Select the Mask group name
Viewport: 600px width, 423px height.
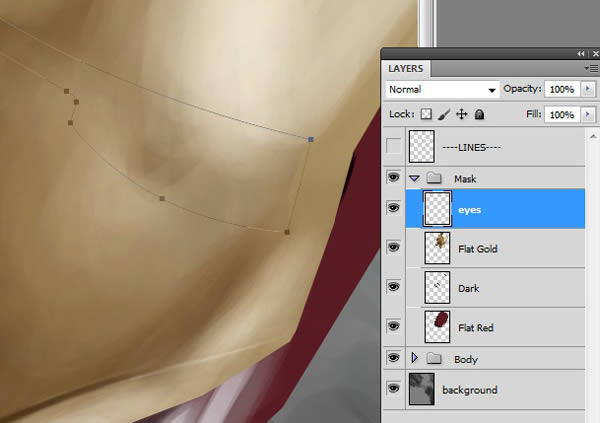(465, 179)
